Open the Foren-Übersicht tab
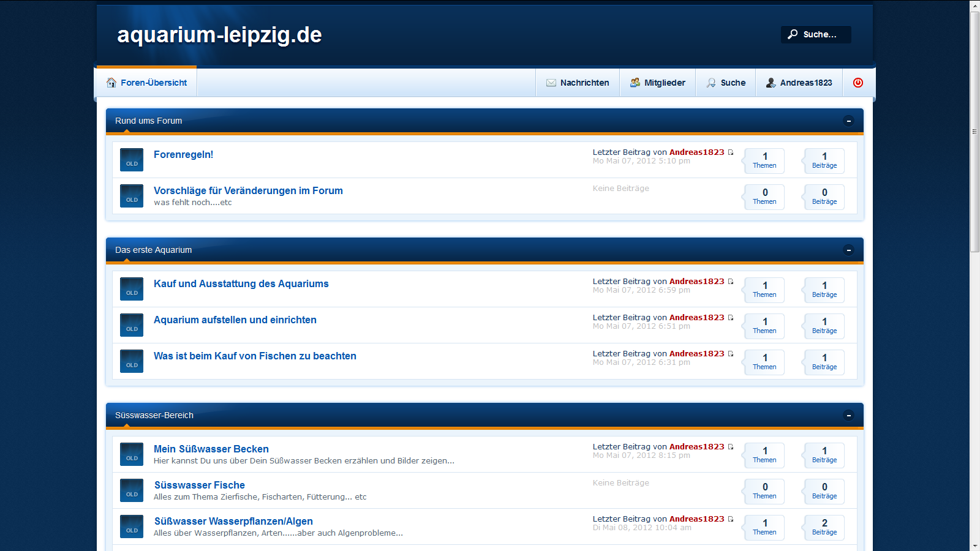This screenshot has height=551, width=980. coord(146,83)
